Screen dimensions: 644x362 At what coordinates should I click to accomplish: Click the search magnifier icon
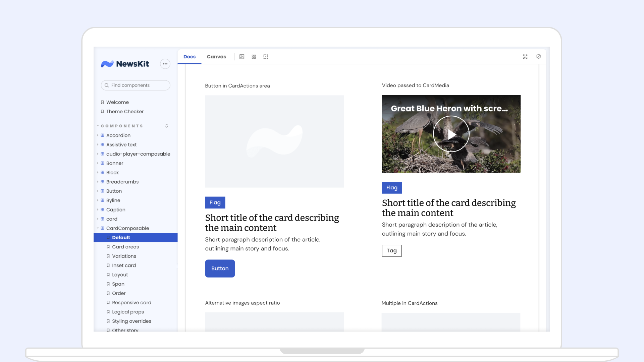pos(107,85)
